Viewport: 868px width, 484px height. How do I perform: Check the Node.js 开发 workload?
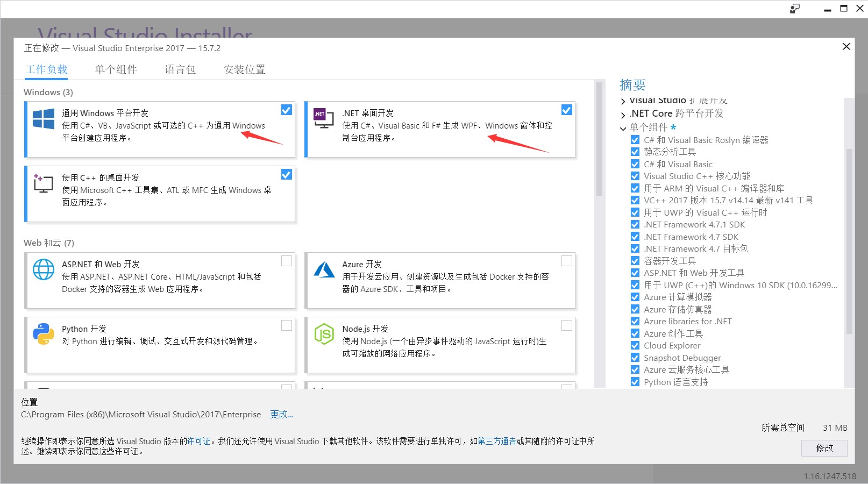567,325
